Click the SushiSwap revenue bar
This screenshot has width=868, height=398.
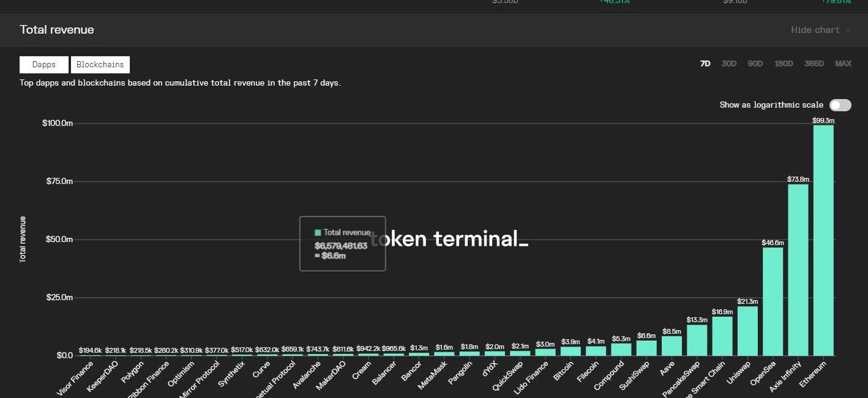pos(646,348)
